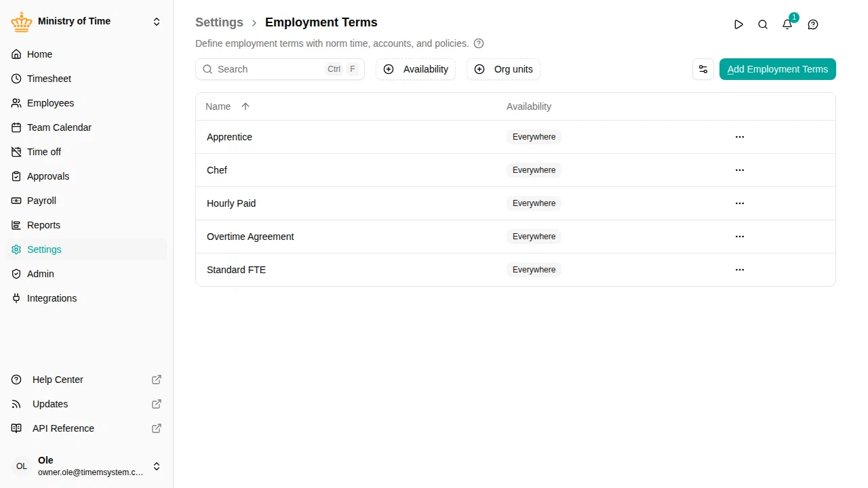Viewport: 868px width, 488px height.
Task: Open the view options sliders icon
Action: 703,69
